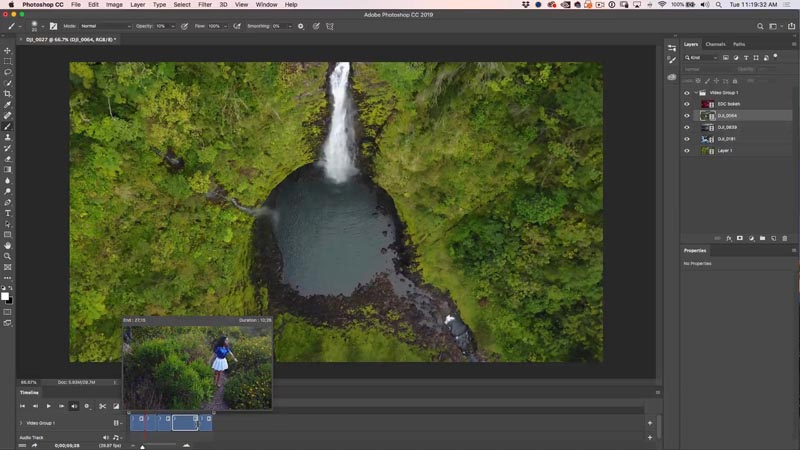Screen dimensions: 800x450
Task: Select the Eraser tool
Action: coord(7,159)
